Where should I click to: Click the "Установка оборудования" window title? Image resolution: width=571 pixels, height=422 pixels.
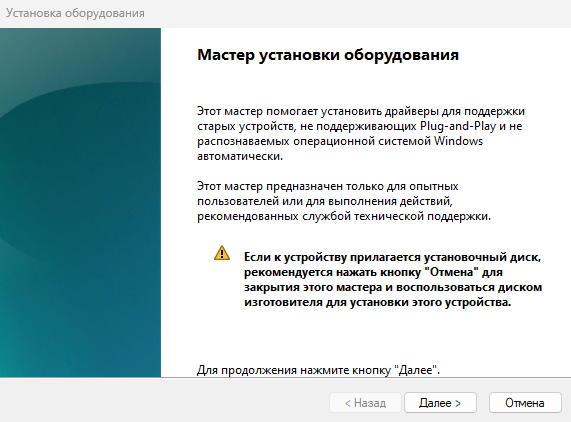click(x=75, y=13)
